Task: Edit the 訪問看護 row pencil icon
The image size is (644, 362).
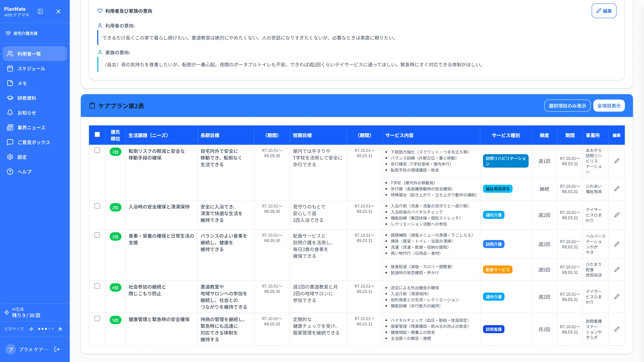Action: [x=617, y=329]
